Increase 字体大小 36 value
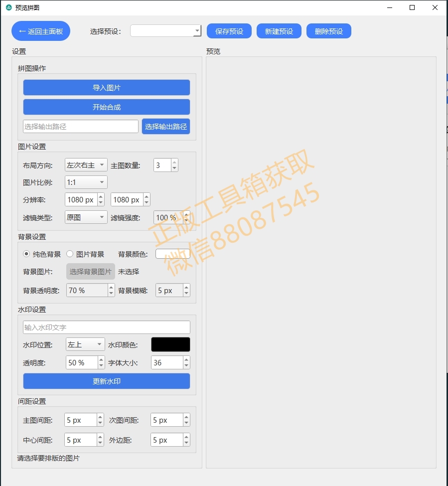The width and height of the screenshot is (448, 486). coord(186,359)
